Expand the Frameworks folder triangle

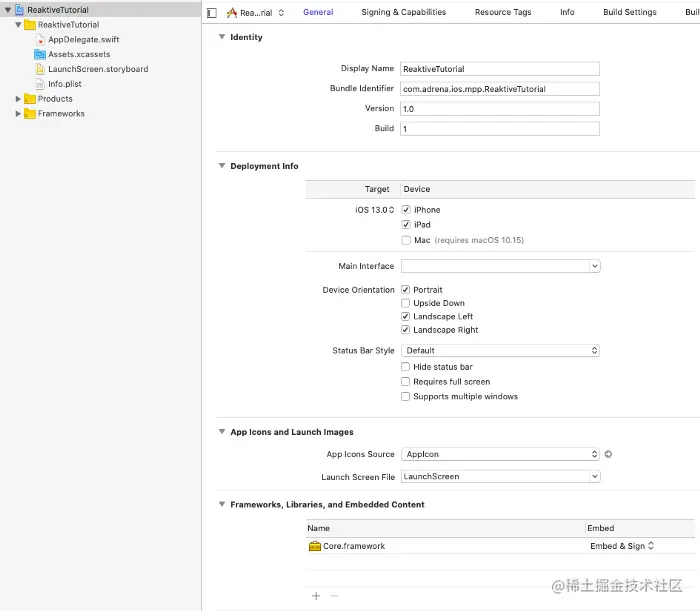coord(18,113)
